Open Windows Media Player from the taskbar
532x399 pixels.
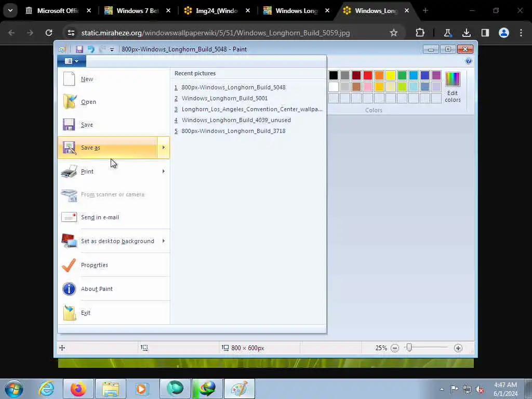click(142, 389)
